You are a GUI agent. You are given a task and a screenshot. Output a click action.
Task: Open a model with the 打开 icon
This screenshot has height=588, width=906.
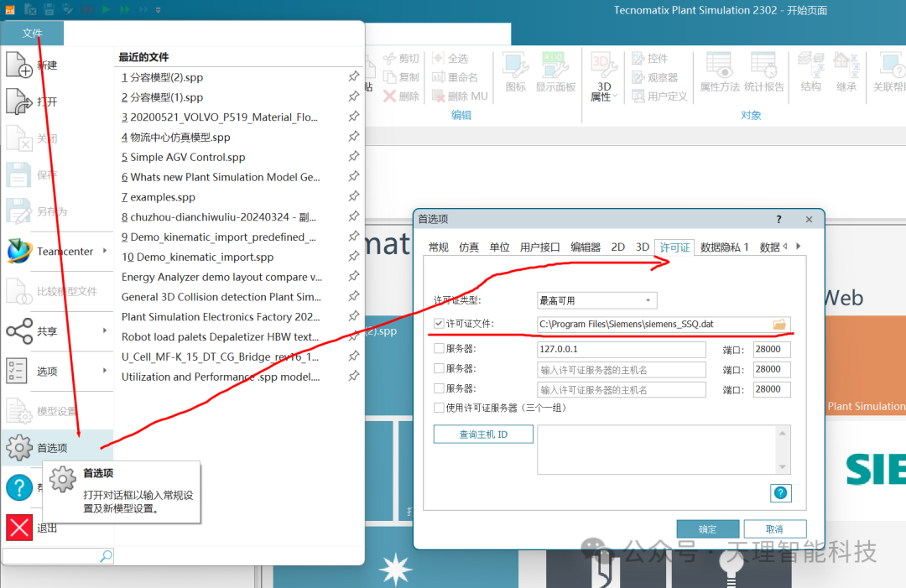coord(18,101)
